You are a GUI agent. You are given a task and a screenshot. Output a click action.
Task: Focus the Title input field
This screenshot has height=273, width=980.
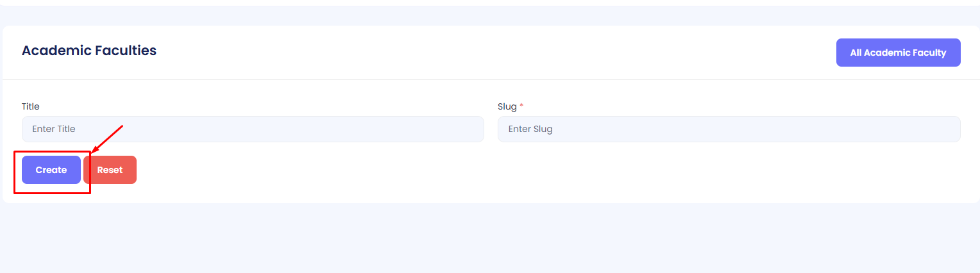pyautogui.click(x=253, y=129)
